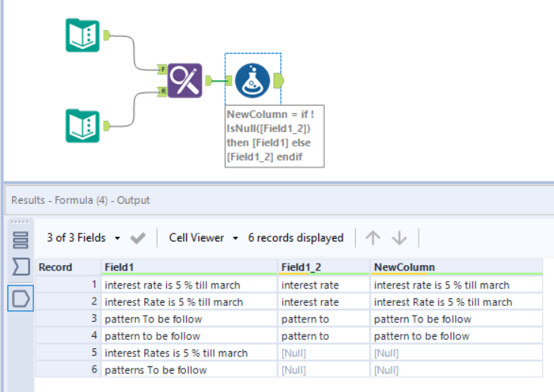Image resolution: width=554 pixels, height=392 pixels.
Task: Open the 3 of 3 Fields dropdown
Action: coord(83,238)
